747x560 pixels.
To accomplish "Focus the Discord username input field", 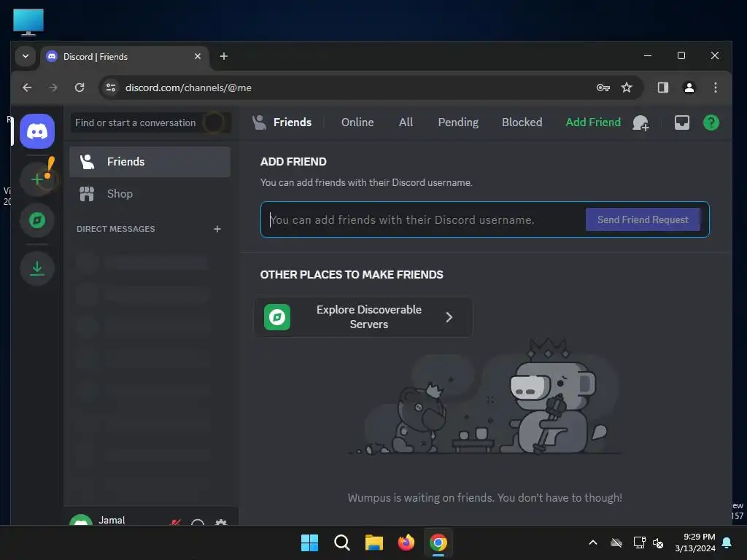I will click(424, 220).
